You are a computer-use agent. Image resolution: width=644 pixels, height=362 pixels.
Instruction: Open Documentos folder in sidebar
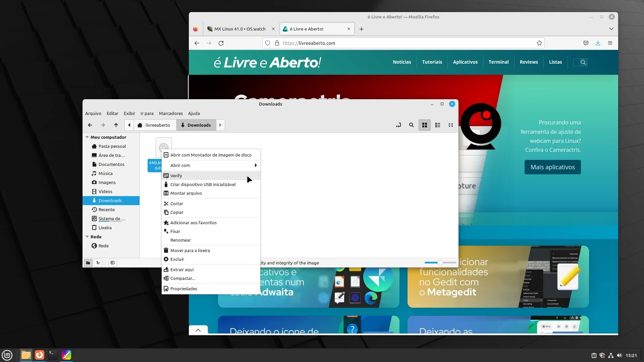(111, 164)
